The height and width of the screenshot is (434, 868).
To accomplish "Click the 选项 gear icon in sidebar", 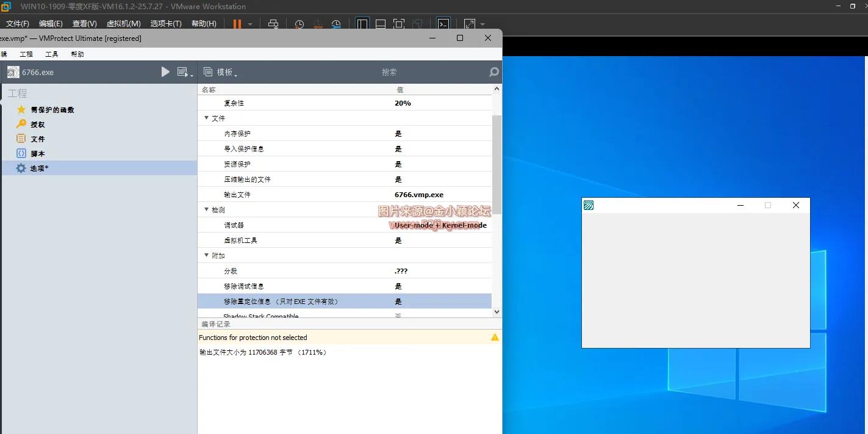I will pyautogui.click(x=20, y=168).
